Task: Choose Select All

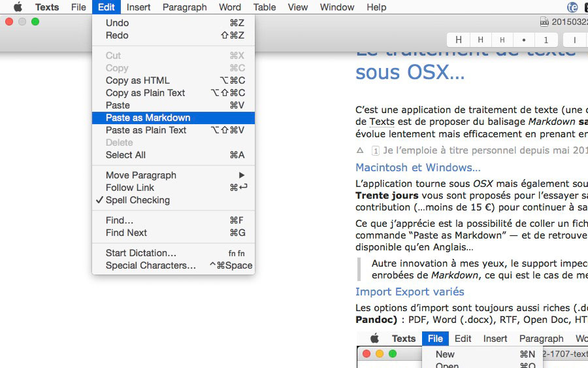Action: pyautogui.click(x=173, y=155)
